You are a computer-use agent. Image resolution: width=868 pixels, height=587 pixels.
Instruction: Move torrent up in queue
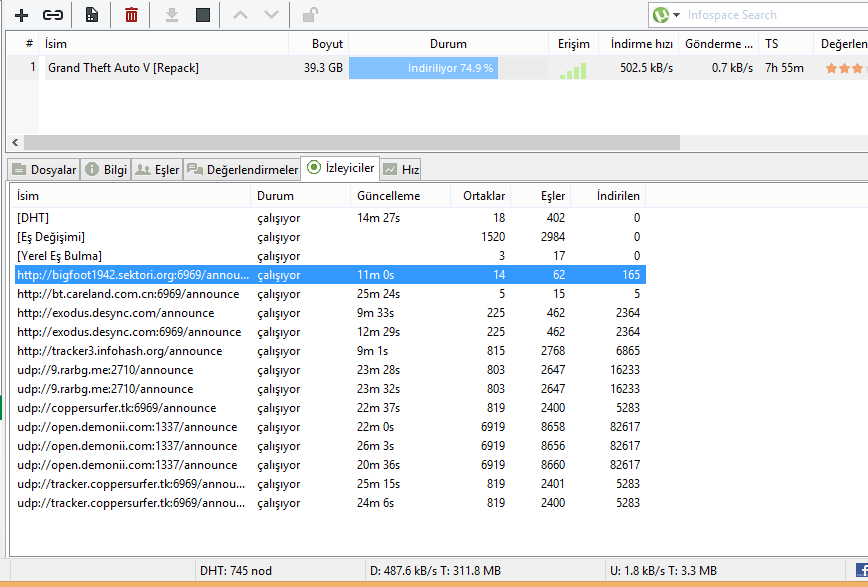coord(242,15)
